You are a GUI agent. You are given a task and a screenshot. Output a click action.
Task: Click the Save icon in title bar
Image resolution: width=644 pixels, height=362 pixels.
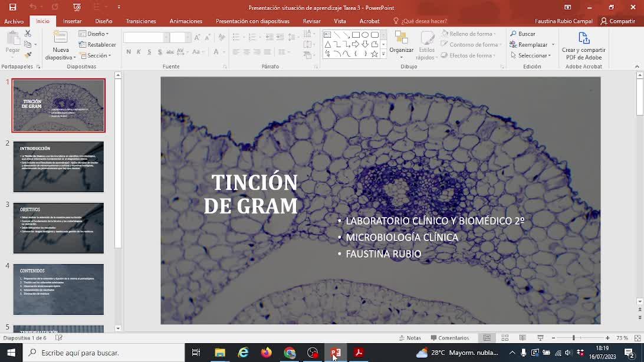click(x=12, y=7)
